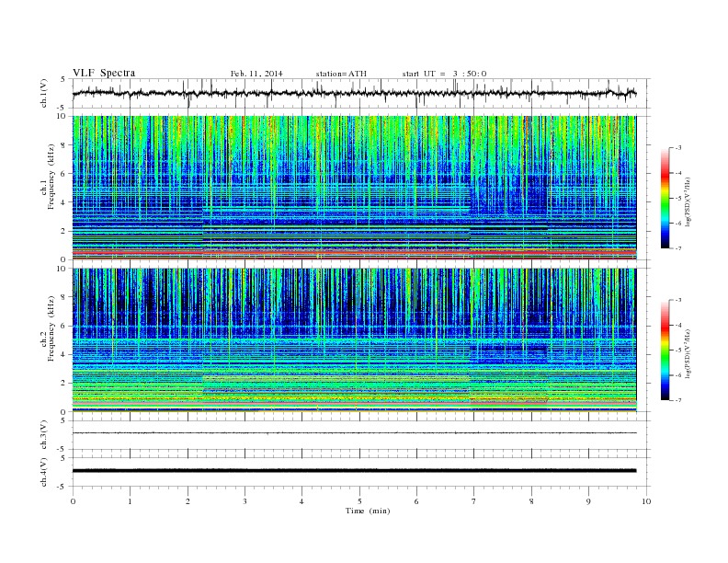Click the "-5" tick on the ch.4(V) axis

[63, 487]
